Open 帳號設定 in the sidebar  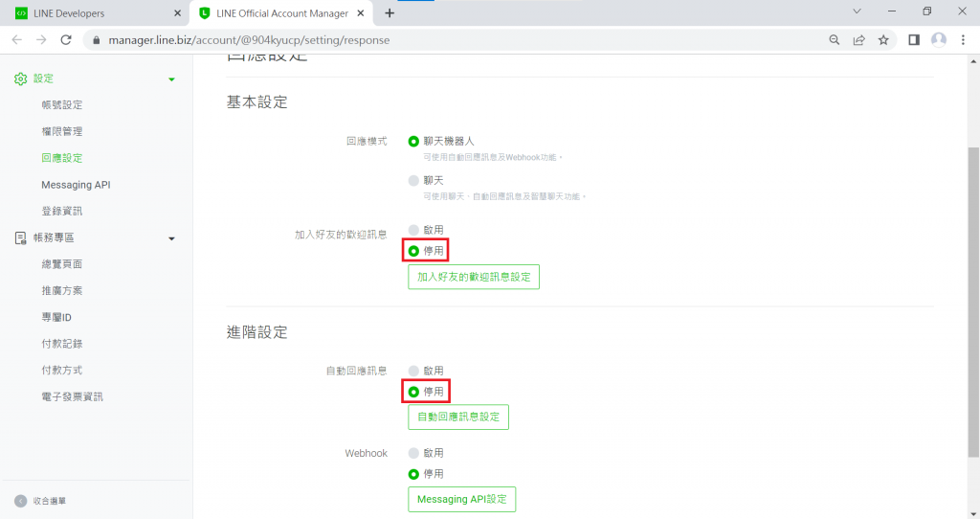click(x=62, y=105)
